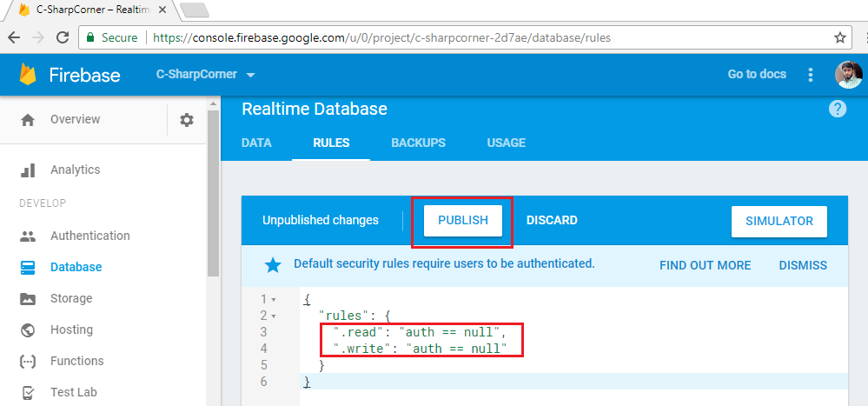Click the Authentication people icon
868x406 pixels.
(x=28, y=236)
